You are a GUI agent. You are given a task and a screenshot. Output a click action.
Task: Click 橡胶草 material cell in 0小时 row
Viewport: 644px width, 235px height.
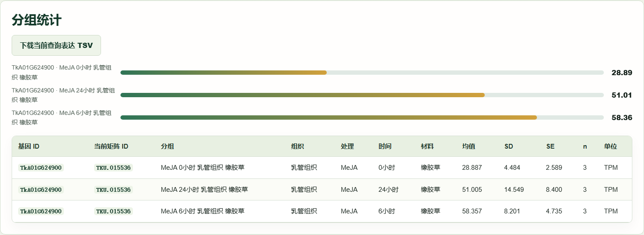430,168
